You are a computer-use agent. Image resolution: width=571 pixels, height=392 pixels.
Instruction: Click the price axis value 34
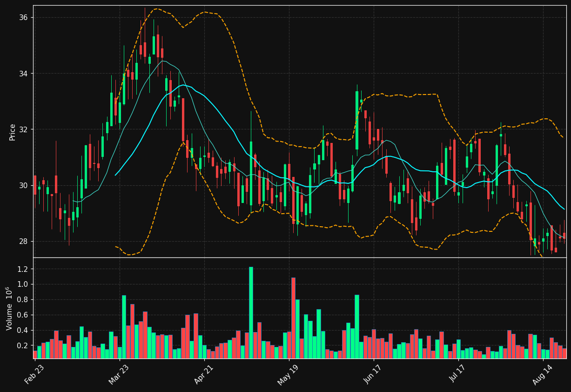[23, 74]
